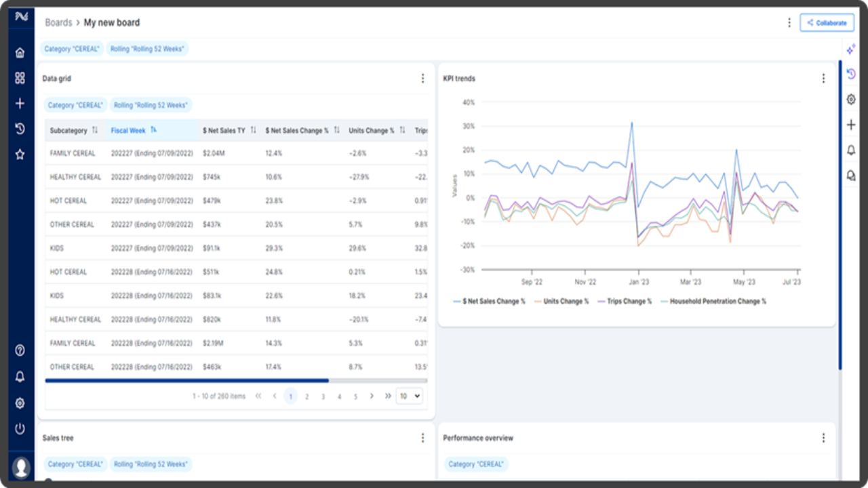Click the plus icon in left sidebar
868x488 pixels.
pos(20,104)
